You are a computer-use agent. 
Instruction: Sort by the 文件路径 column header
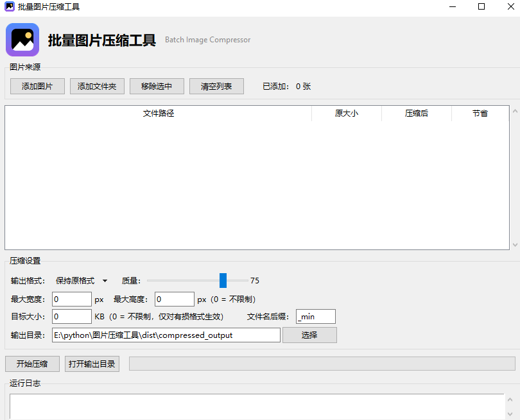(x=159, y=113)
